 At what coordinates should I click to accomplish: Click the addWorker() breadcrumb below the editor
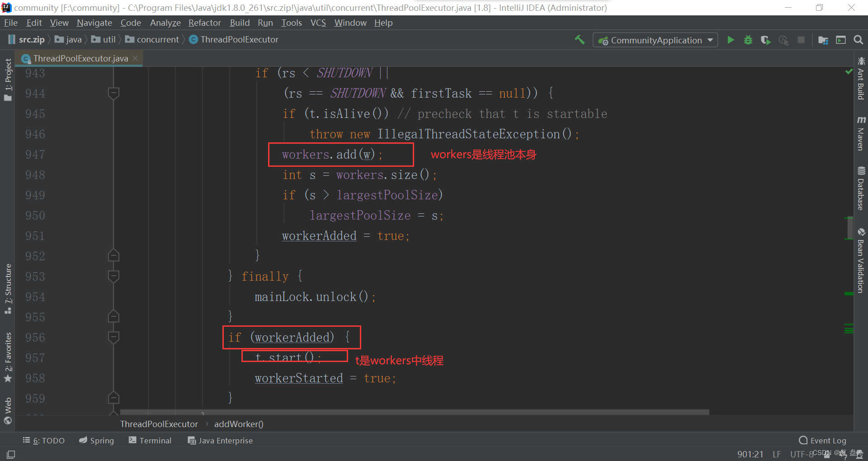click(239, 424)
